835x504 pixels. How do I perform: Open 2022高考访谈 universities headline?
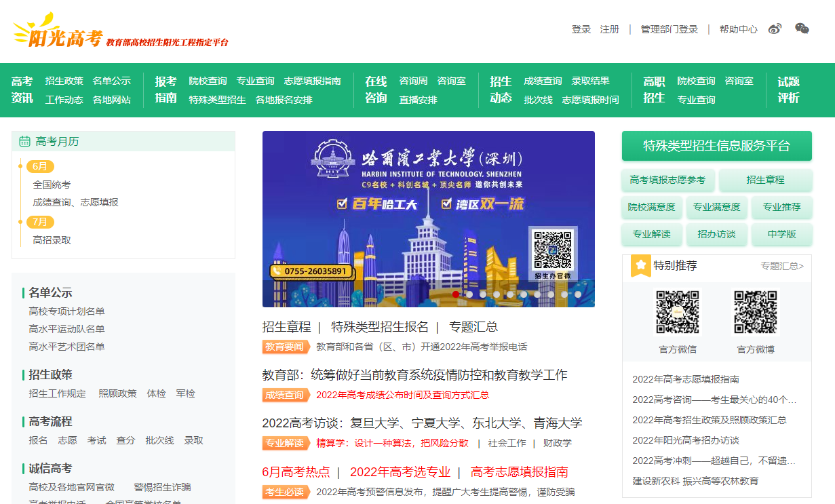point(422,423)
